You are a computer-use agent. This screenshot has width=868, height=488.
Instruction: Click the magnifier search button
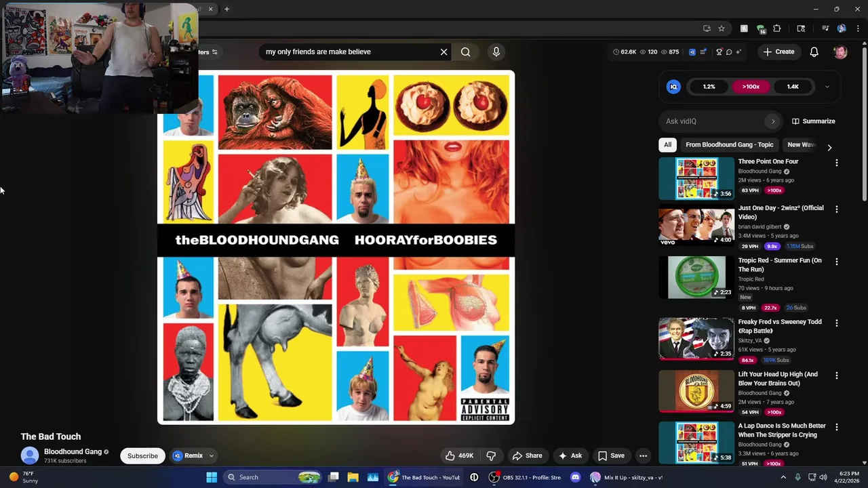click(466, 52)
